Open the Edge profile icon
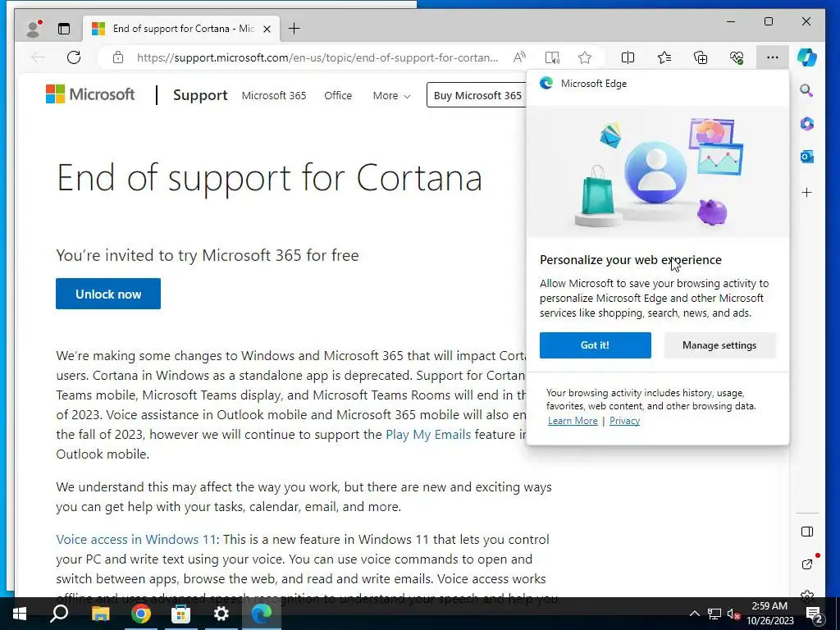 [34, 29]
